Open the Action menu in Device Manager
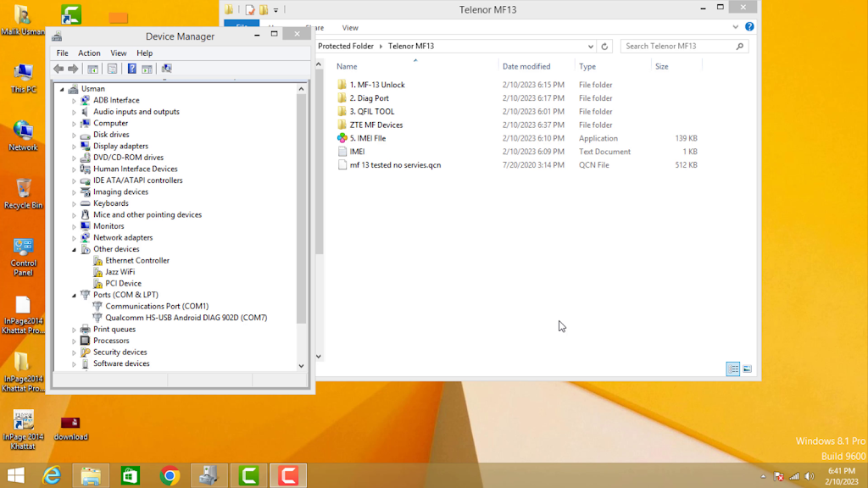The image size is (868, 488). 89,53
